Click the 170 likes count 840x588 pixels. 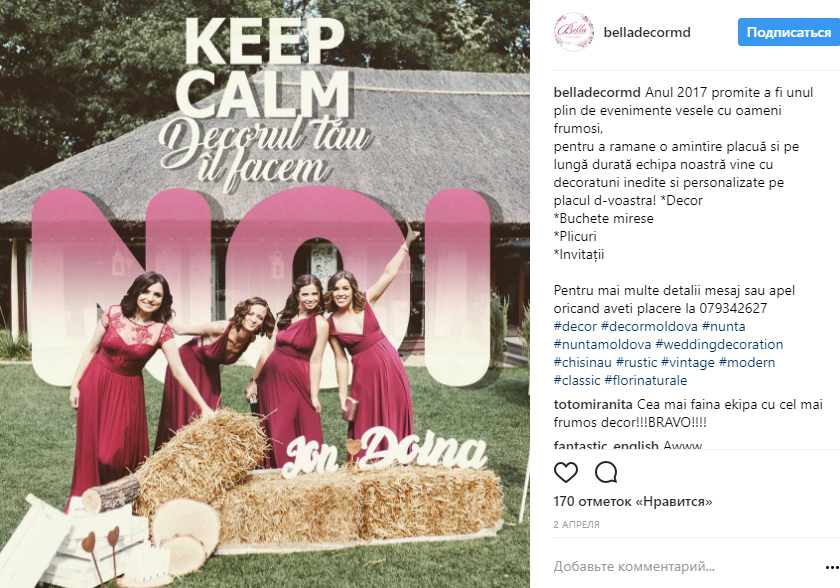[x=633, y=502]
